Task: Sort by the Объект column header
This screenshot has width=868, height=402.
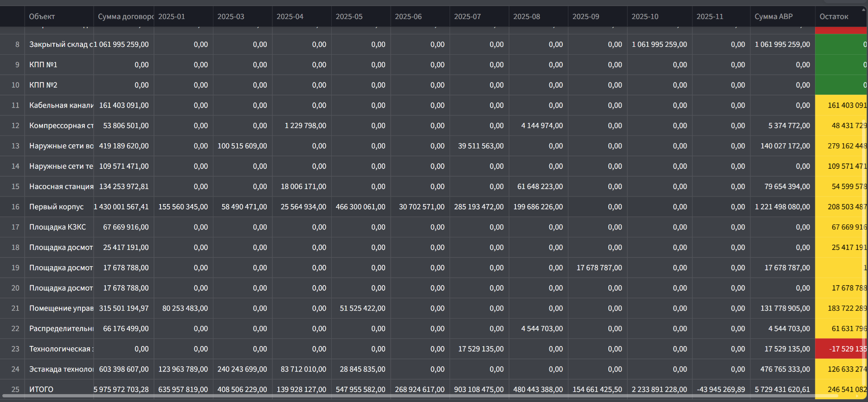Action: (42, 17)
